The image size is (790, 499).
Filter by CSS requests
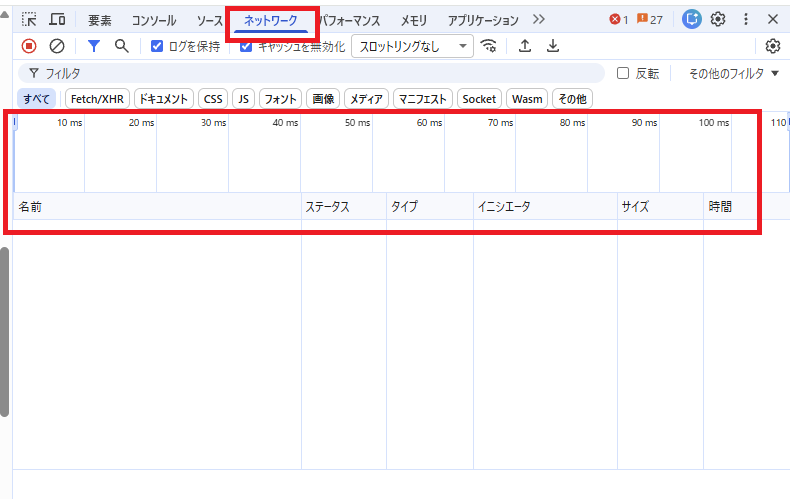[x=213, y=99]
